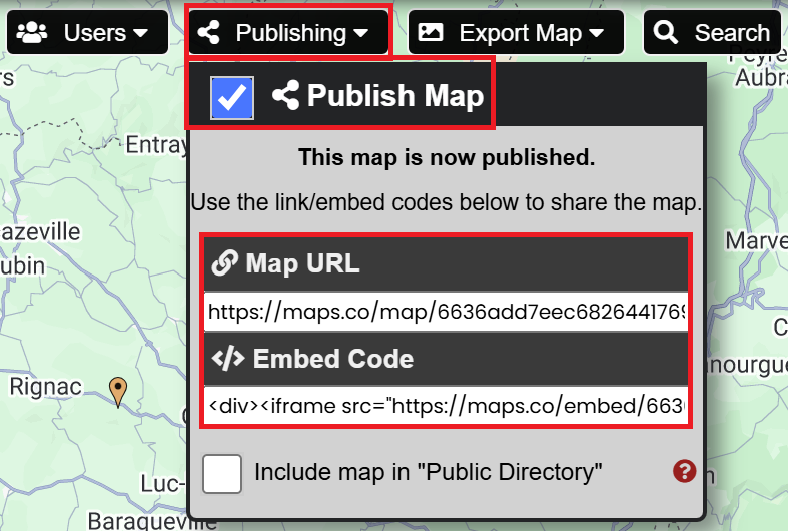This screenshot has height=531, width=788.
Task: Open the Search tool
Action: coord(713,33)
